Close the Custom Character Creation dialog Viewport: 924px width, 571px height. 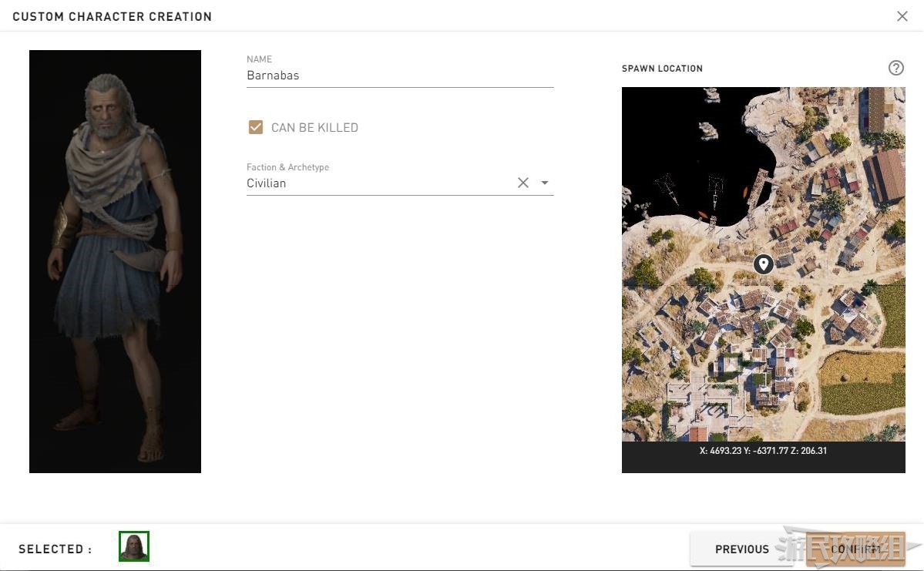point(902,16)
